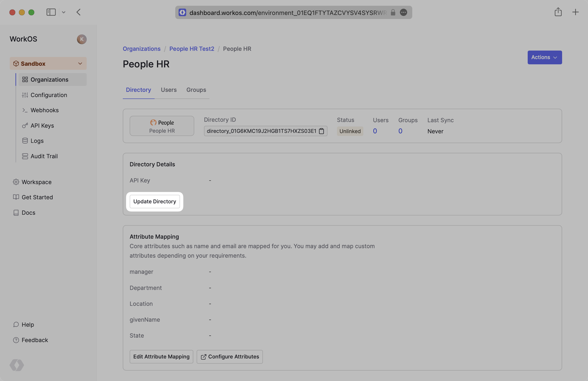
Task: Click Edit Attribute Mapping button
Action: point(161,357)
